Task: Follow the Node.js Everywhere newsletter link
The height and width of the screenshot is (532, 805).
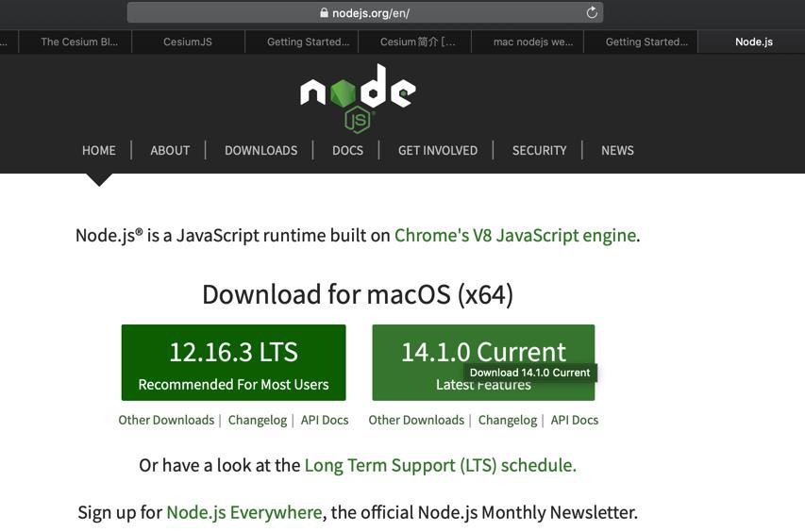Action: (x=244, y=512)
